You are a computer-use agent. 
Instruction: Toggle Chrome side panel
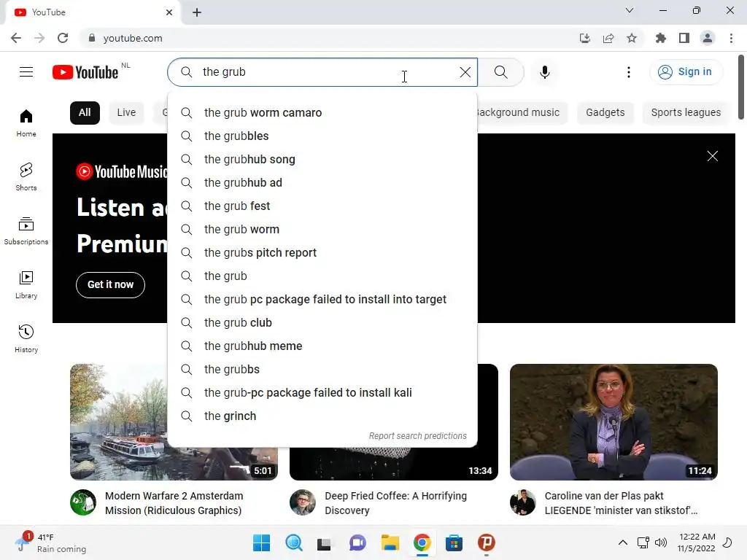click(x=684, y=38)
